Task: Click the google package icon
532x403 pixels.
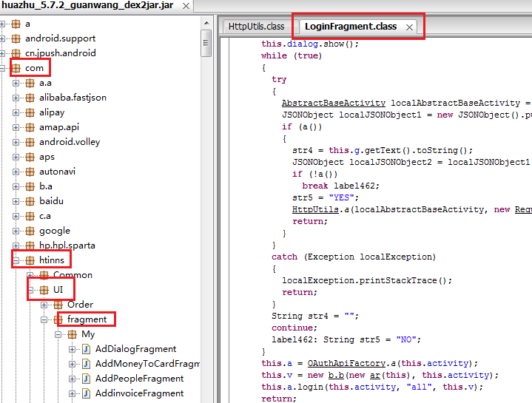Action: [30, 231]
